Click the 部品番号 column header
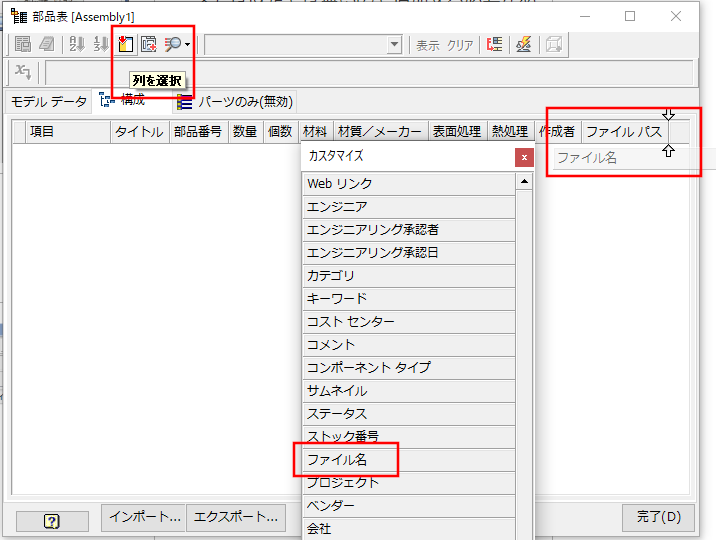Screen dimensions: 716x540 coord(198,132)
